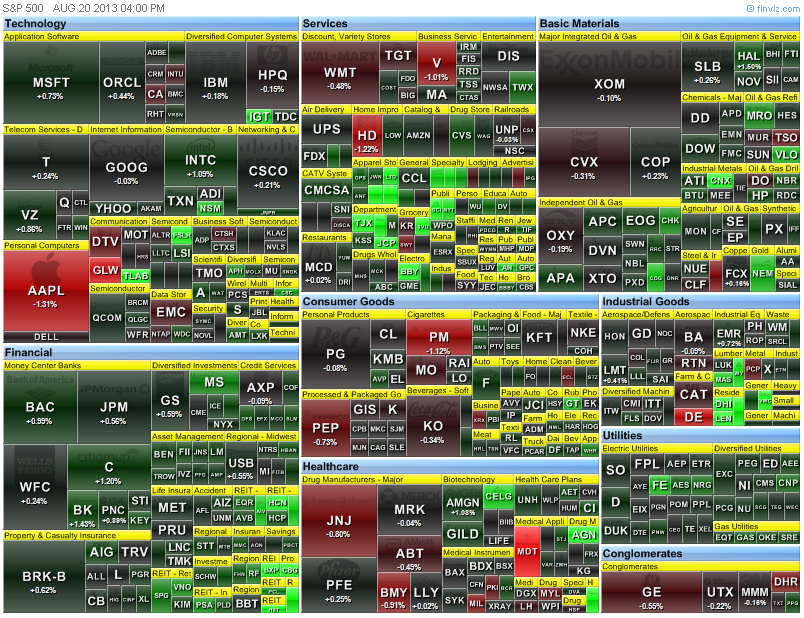Click the Services sector header

[325, 23]
